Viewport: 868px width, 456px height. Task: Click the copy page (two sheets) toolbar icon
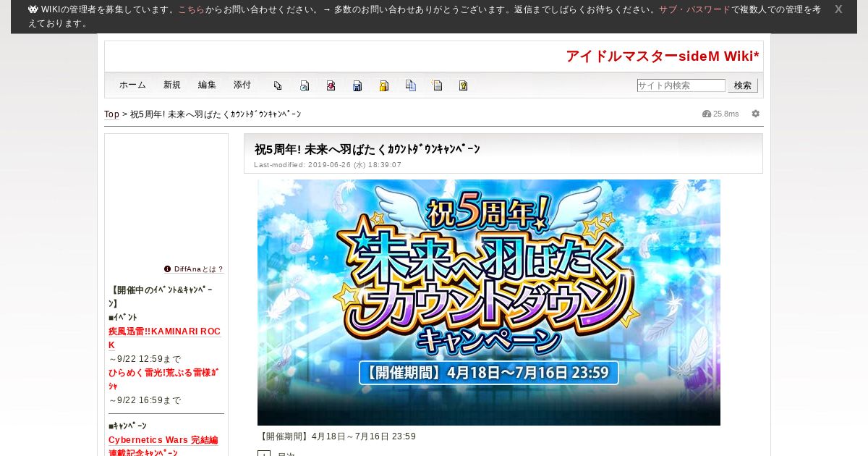[278, 85]
